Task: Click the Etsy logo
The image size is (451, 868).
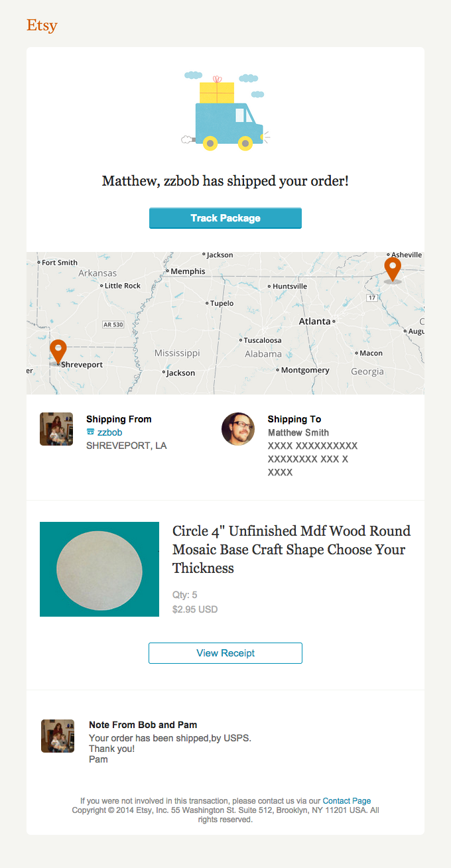Action: pyautogui.click(x=42, y=25)
